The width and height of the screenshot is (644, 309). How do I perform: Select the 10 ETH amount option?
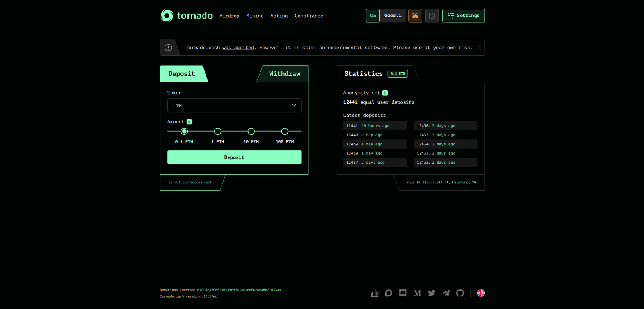pos(251,131)
